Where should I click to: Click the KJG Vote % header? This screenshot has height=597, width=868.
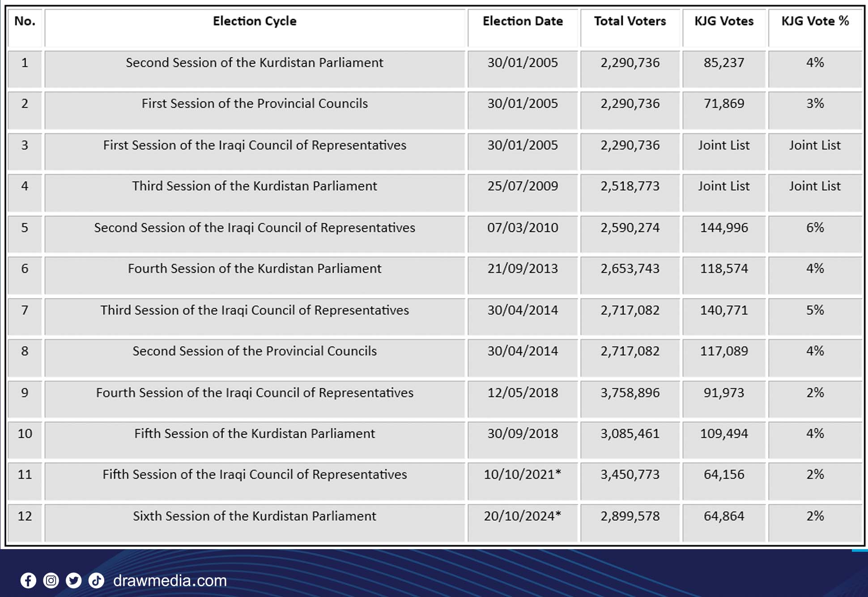(x=815, y=21)
